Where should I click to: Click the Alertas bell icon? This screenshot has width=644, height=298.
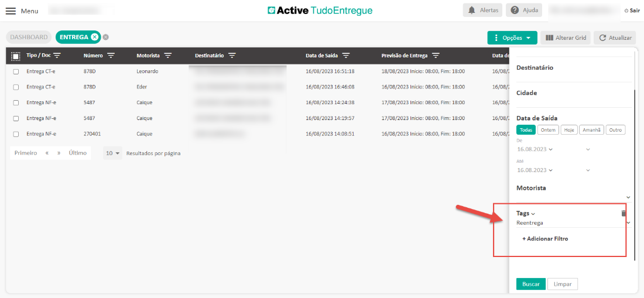[471, 11]
